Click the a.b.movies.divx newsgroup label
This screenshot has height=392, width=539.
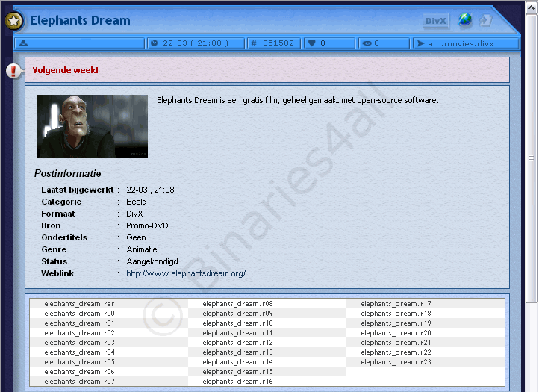(461, 43)
